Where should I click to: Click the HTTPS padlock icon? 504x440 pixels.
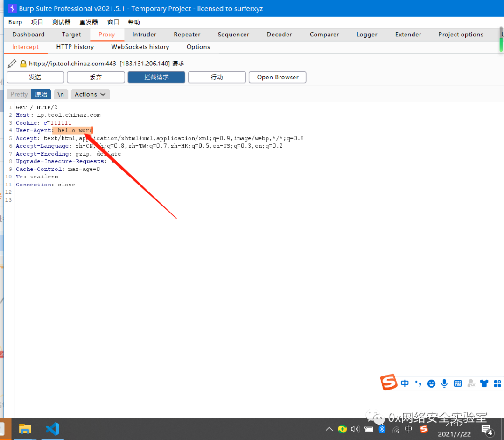(23, 64)
